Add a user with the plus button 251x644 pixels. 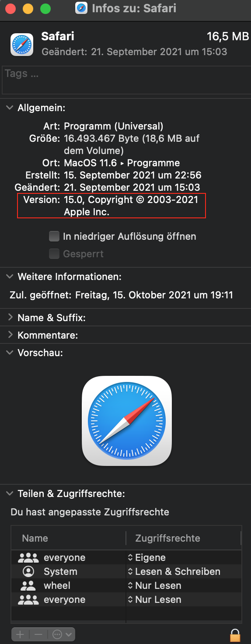[x=20, y=634]
